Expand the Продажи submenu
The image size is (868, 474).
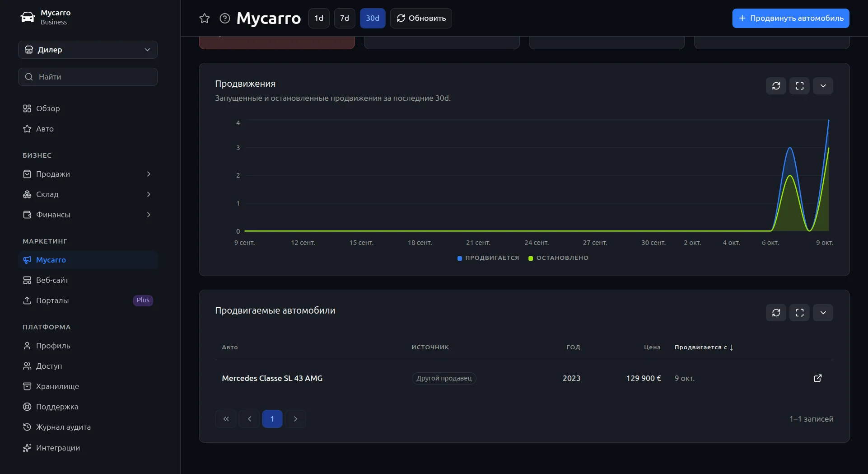point(88,174)
